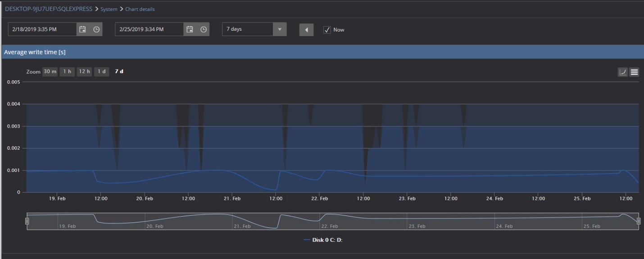Toggle Disk 0 C: D: legend series
Image resolution: width=644 pixels, height=259 pixels.
tap(323, 240)
